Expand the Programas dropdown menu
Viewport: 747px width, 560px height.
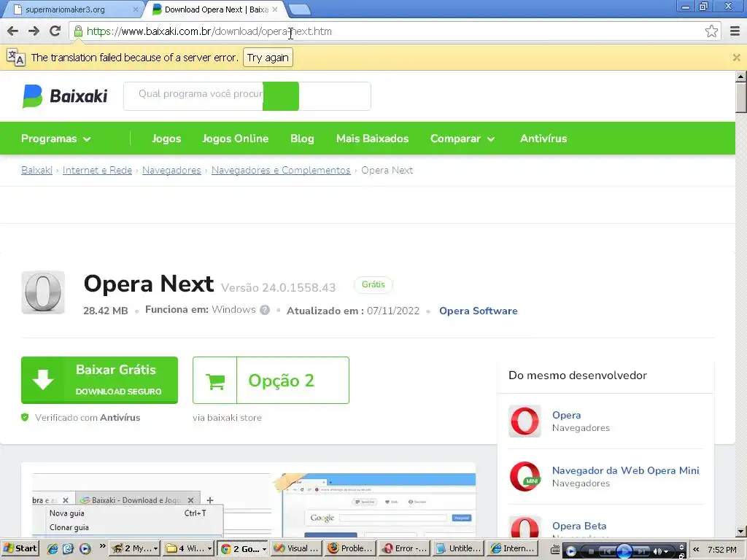pos(55,139)
